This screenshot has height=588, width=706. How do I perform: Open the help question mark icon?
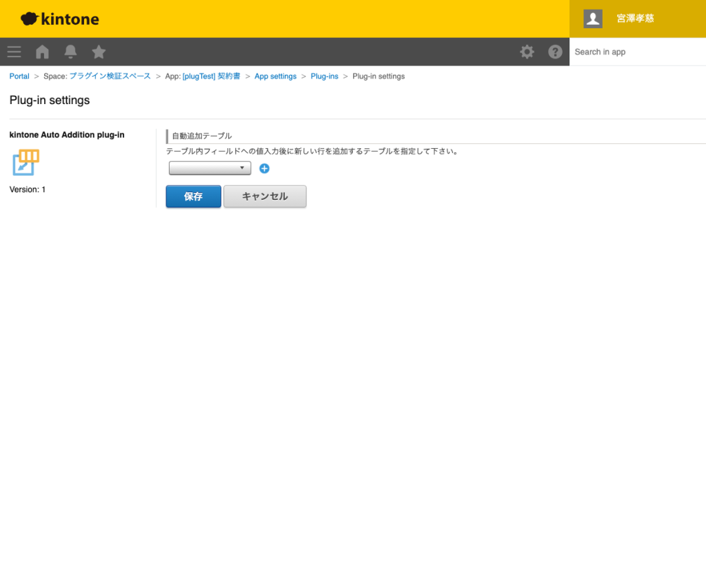tap(555, 52)
